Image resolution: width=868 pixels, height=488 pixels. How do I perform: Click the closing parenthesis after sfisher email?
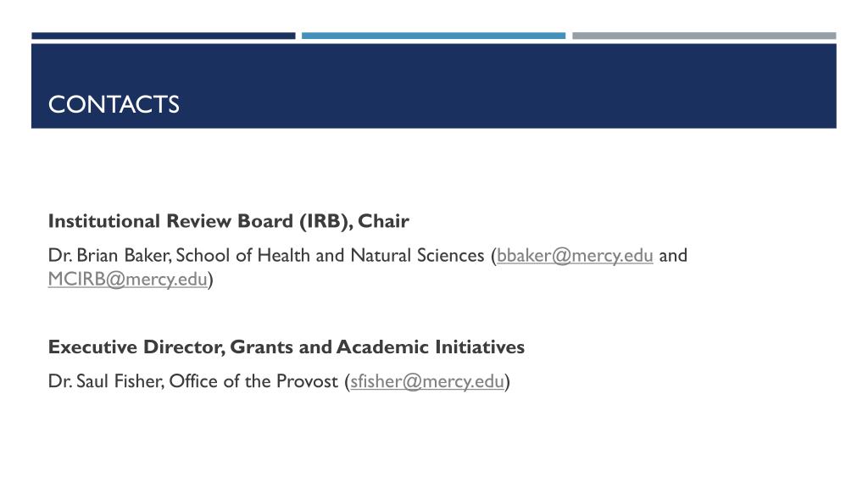pos(507,382)
